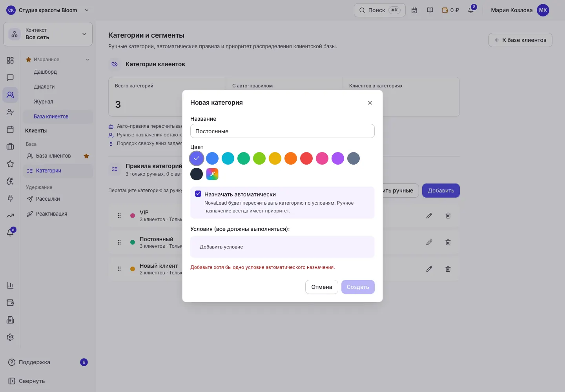Open Студия красоты Bloom workspace dropdown

coord(48,10)
